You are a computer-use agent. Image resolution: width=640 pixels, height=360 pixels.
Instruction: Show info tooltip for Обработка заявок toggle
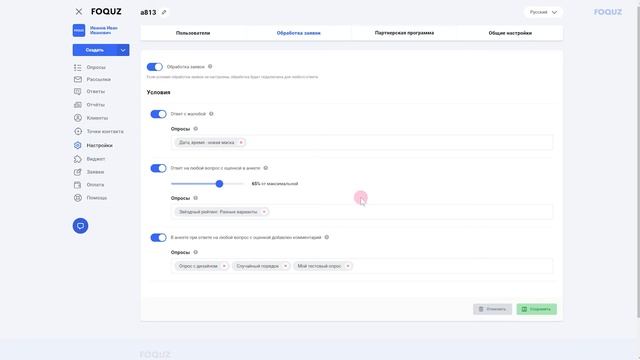pos(210,67)
